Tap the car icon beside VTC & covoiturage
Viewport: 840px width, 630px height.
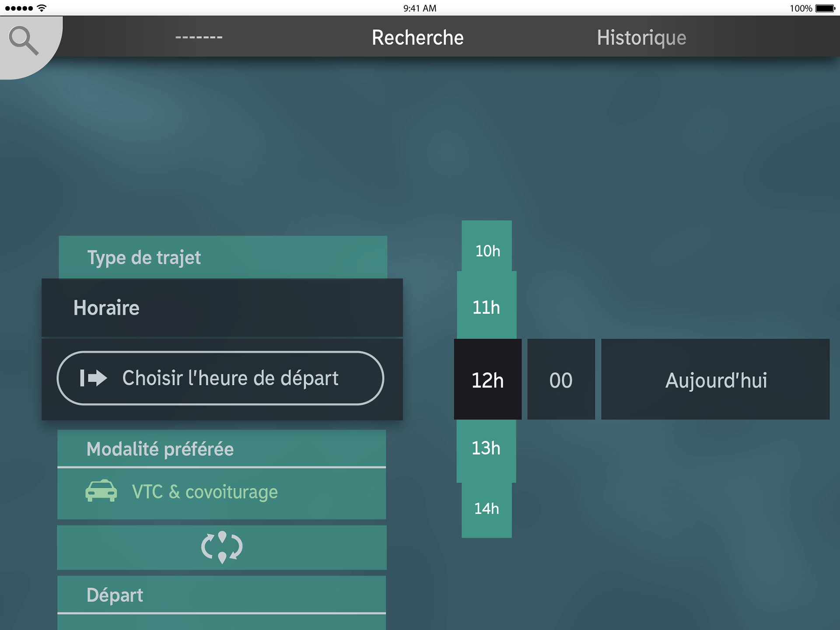tap(101, 491)
